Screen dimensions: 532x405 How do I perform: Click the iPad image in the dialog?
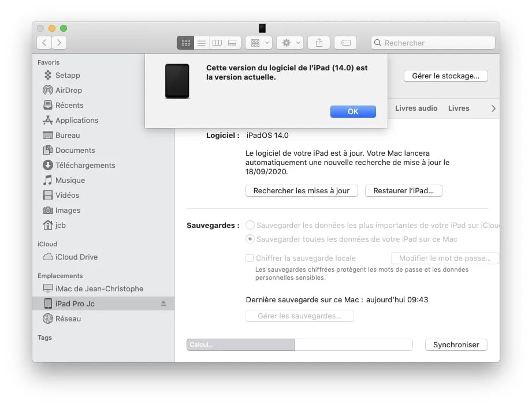click(177, 81)
